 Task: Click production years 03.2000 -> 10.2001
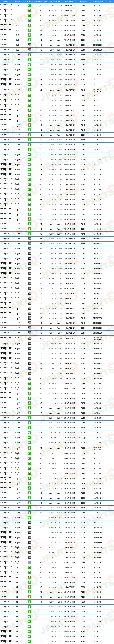pos(55,607)
